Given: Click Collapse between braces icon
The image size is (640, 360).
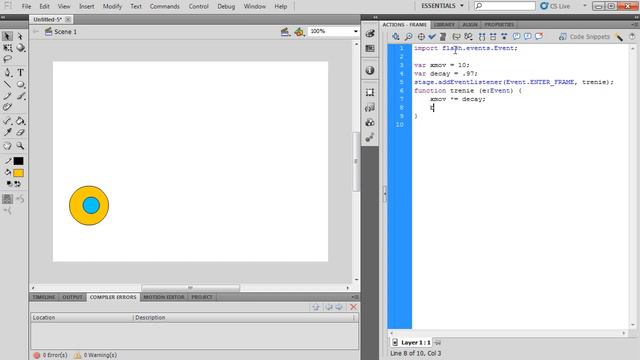Looking at the screenshot, I should (x=482, y=37).
